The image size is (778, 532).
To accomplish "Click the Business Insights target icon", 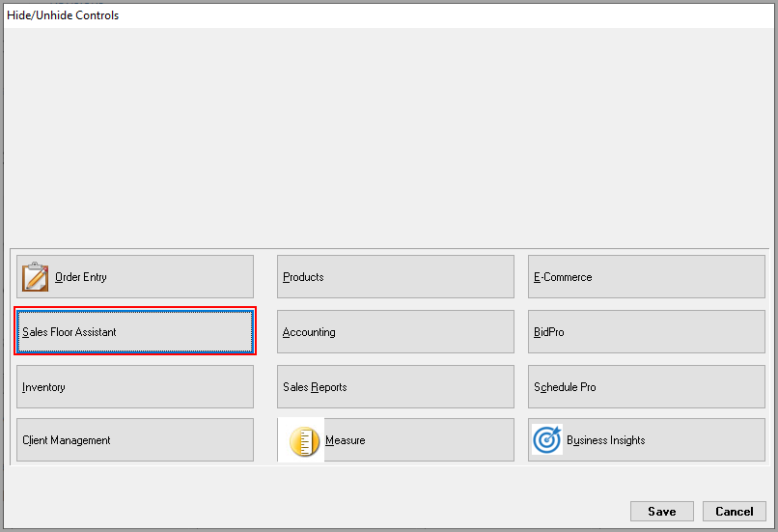I will point(546,439).
